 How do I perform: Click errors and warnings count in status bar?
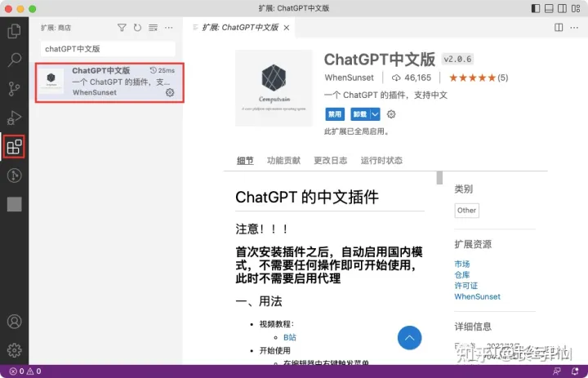(25, 371)
